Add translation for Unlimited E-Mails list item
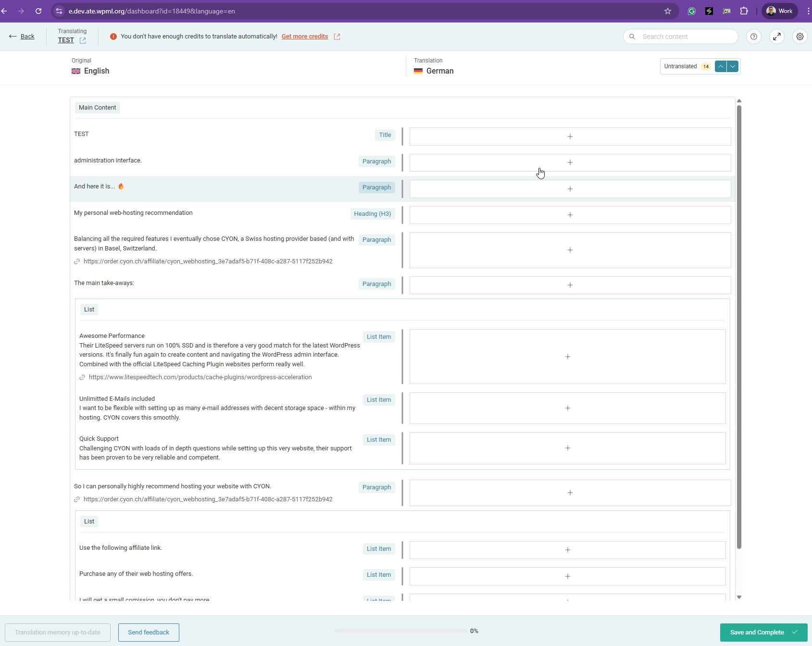Viewport: 812px width, 646px height. point(568,408)
